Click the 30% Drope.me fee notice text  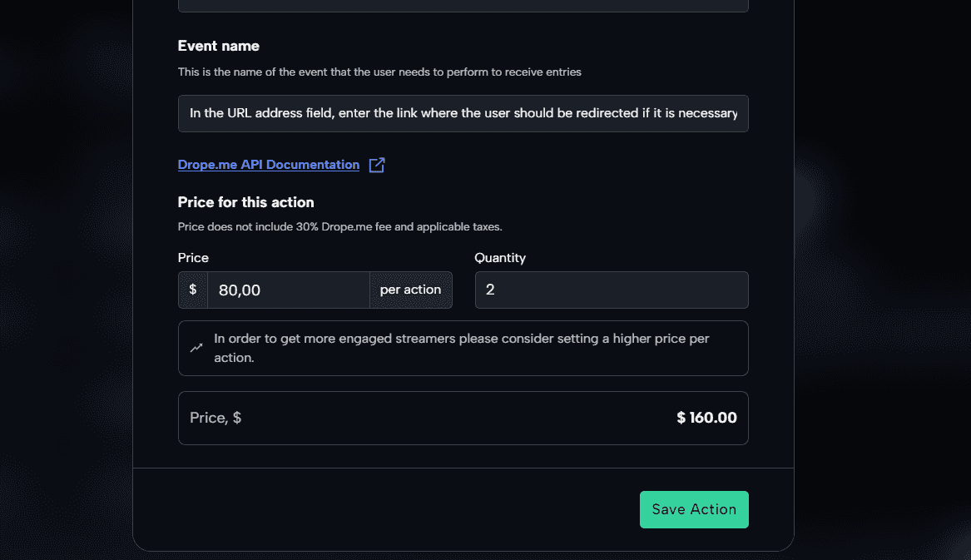click(x=340, y=226)
